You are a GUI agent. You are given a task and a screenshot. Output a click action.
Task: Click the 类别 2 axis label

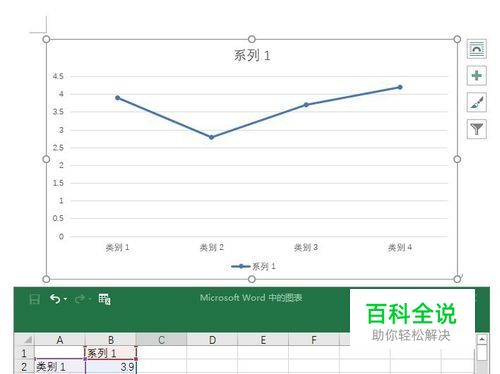pos(212,247)
